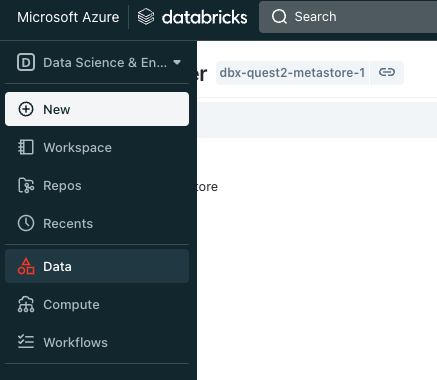This screenshot has width=437, height=380.
Task: Select the Data sidebar item
Action: click(x=97, y=266)
